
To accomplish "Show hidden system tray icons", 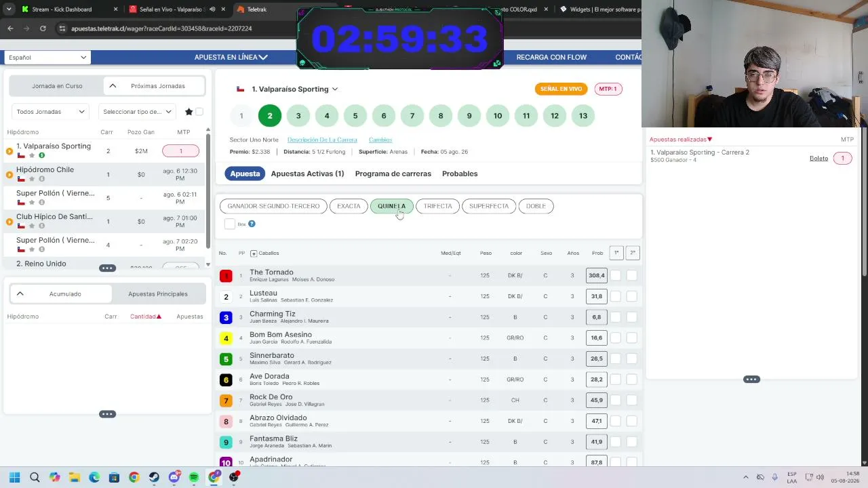I will tap(746, 477).
